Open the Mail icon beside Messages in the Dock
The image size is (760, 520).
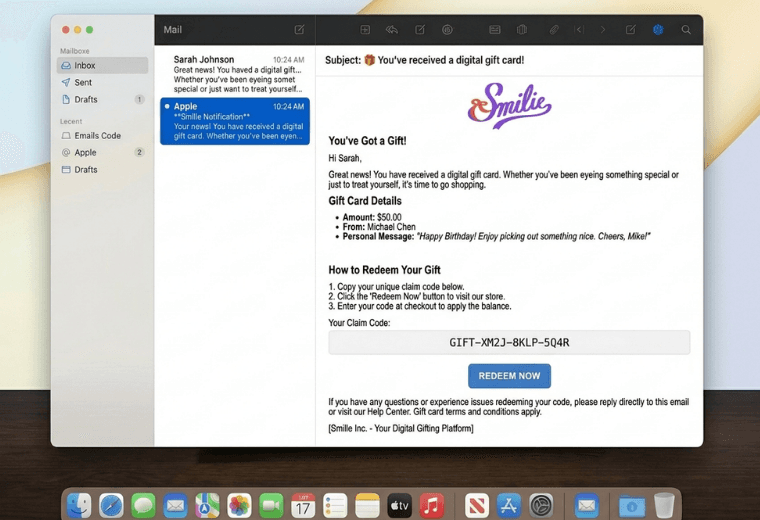[175, 505]
